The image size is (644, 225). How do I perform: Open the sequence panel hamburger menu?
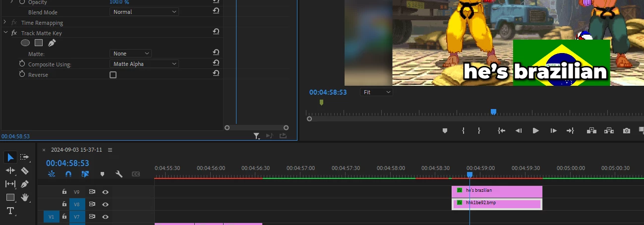tap(110, 150)
